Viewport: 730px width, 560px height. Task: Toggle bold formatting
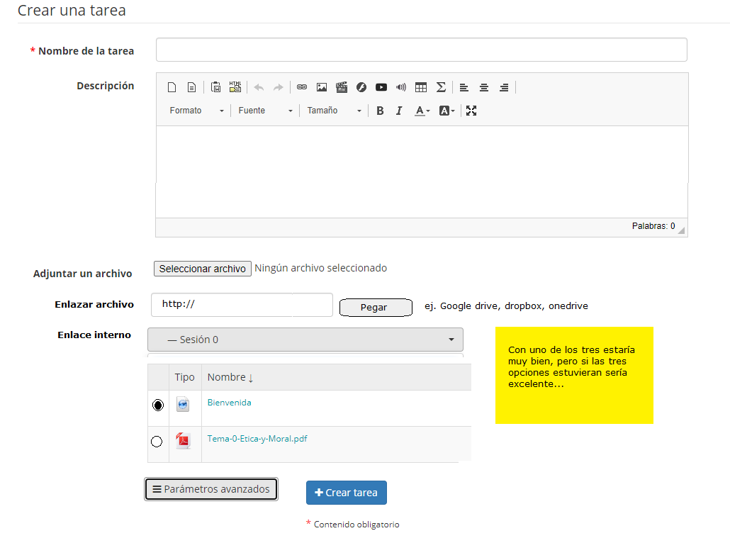click(x=380, y=111)
